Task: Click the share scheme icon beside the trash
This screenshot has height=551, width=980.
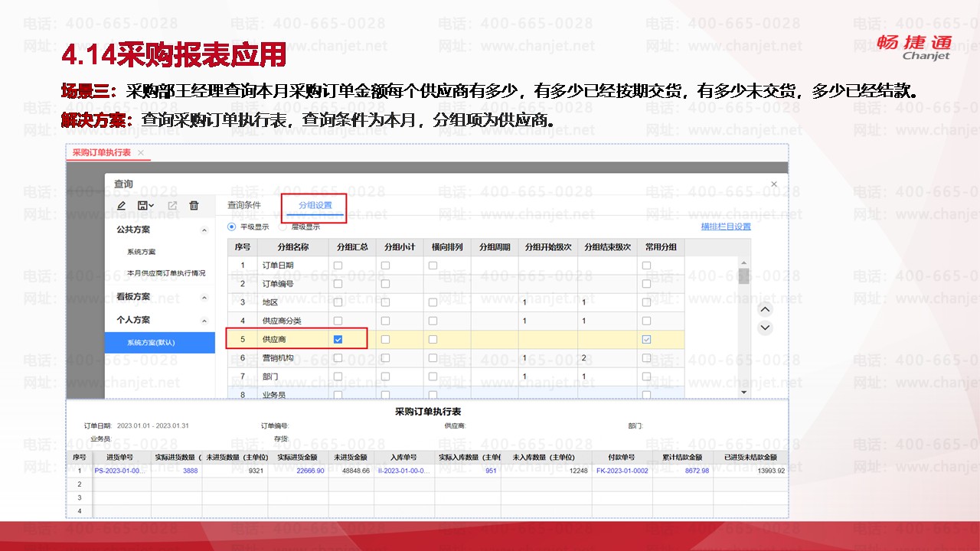Action: [x=172, y=206]
